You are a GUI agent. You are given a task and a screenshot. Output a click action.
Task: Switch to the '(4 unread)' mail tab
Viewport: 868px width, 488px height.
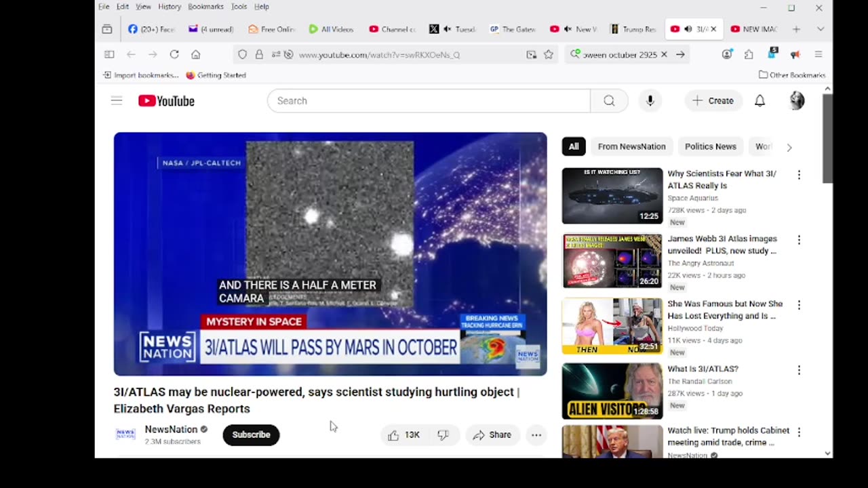click(x=212, y=29)
